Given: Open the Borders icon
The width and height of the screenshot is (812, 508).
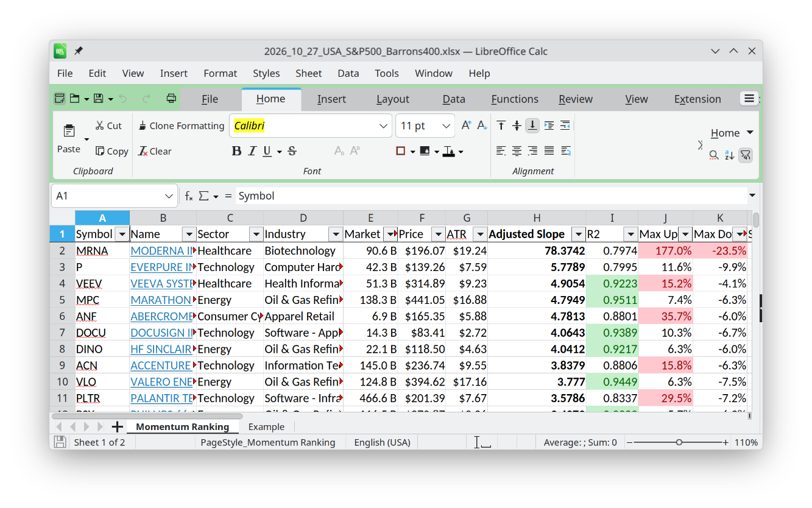Looking at the screenshot, I should [401, 151].
